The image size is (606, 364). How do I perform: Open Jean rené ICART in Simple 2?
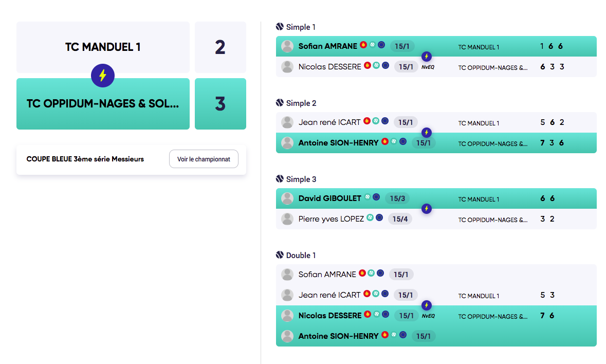[x=329, y=122]
